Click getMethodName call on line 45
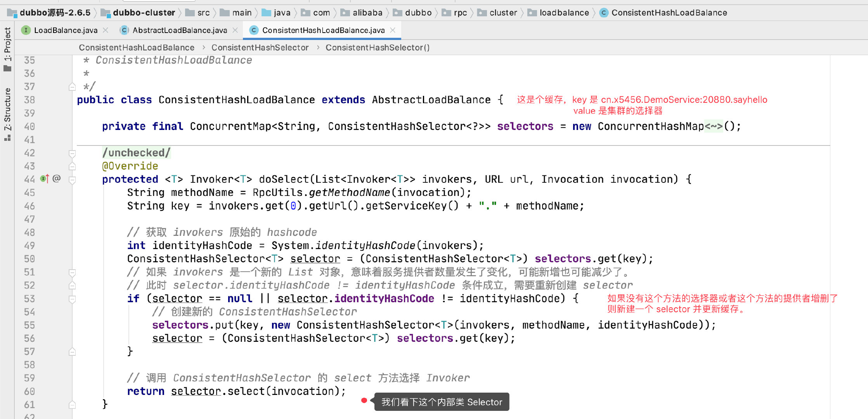Viewport: 868px width, 419px height. (x=349, y=192)
